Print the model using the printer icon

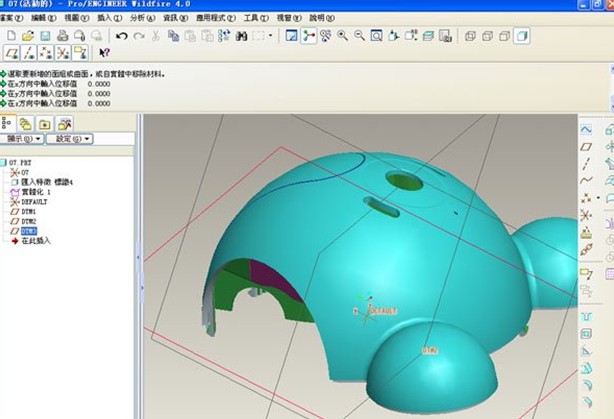pyautogui.click(x=62, y=36)
